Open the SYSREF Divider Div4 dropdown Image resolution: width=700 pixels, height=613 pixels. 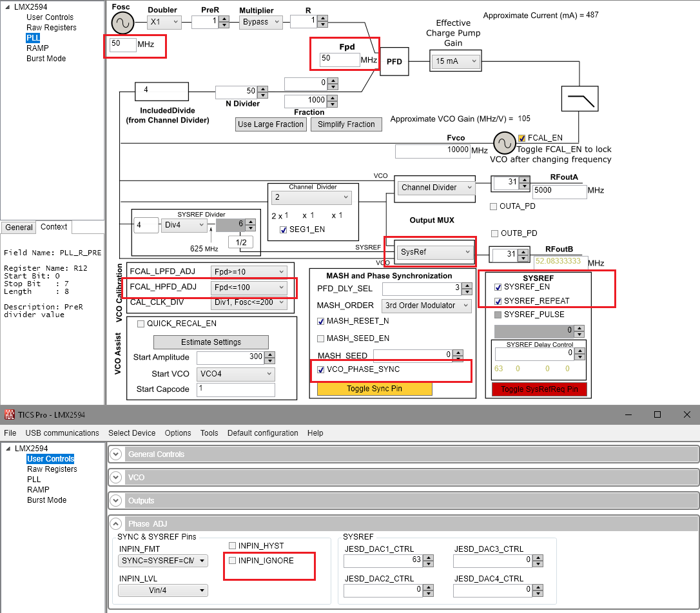pyautogui.click(x=184, y=225)
